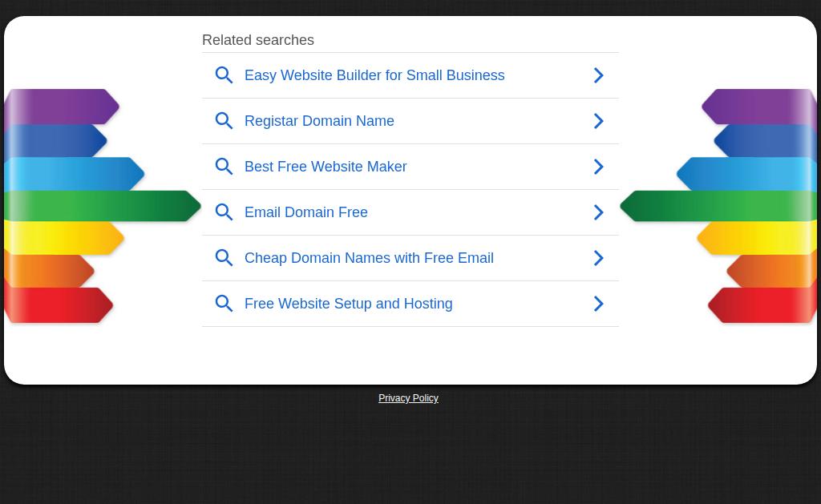The width and height of the screenshot is (821, 504).
Task: Click right chevron on Email Domain Free row
Action: (598, 212)
